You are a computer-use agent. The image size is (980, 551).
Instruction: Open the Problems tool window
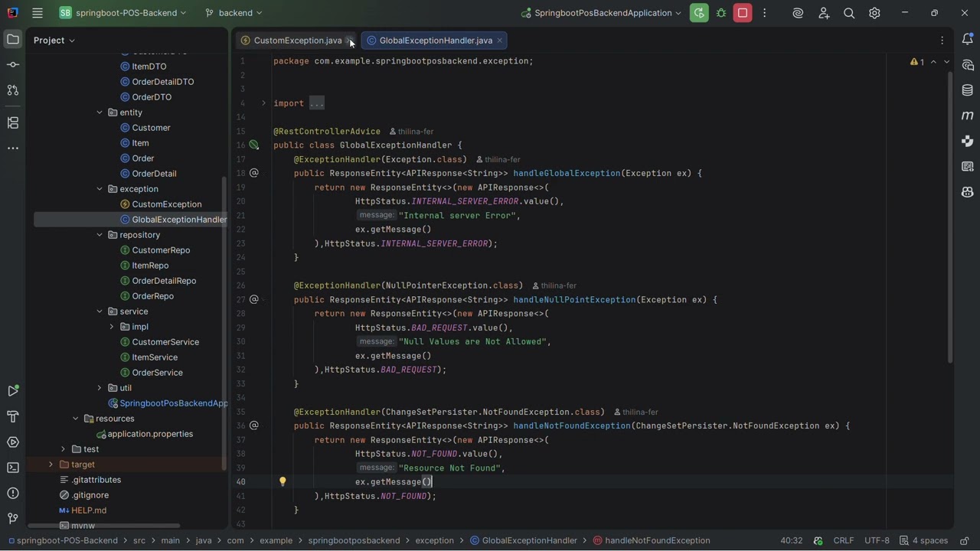tap(13, 493)
